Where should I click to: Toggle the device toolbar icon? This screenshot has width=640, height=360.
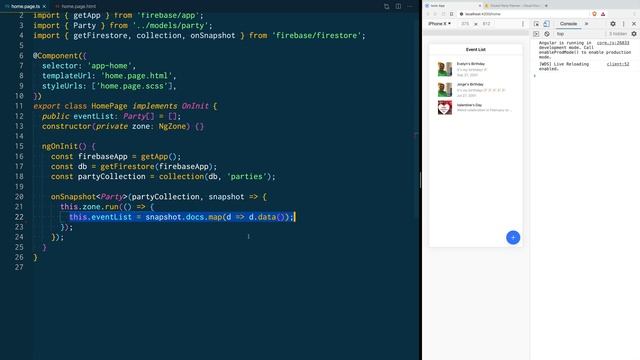point(547,24)
